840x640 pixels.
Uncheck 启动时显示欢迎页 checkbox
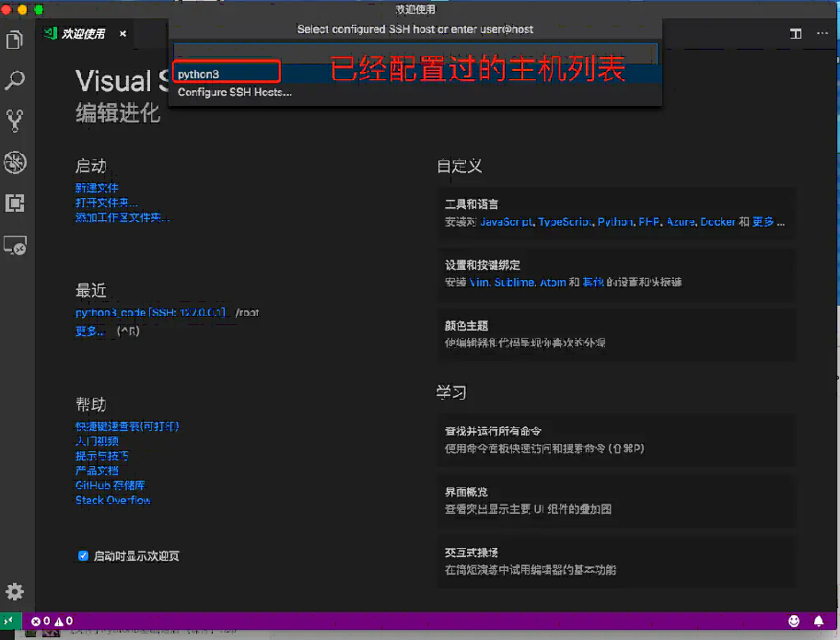tap(83, 555)
